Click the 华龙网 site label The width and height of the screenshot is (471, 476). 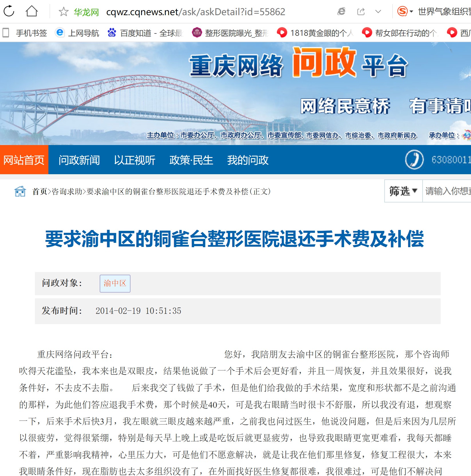pos(86,12)
